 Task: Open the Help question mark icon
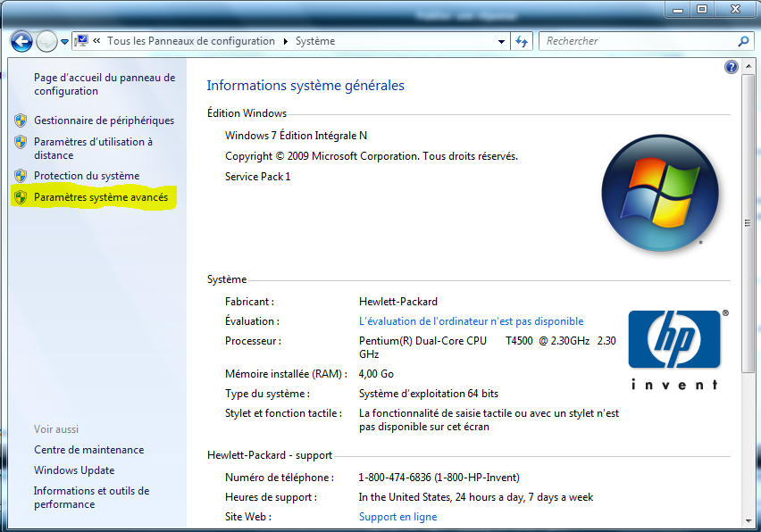(731, 66)
